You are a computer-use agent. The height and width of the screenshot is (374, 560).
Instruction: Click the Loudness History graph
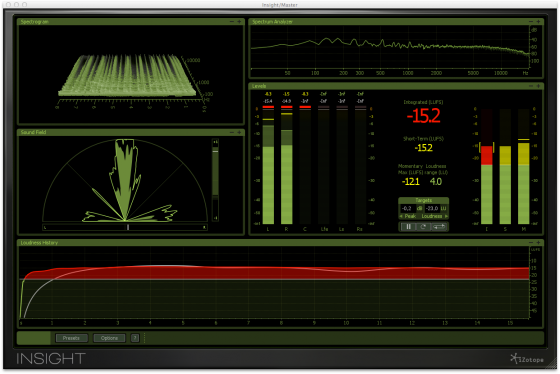point(274,282)
